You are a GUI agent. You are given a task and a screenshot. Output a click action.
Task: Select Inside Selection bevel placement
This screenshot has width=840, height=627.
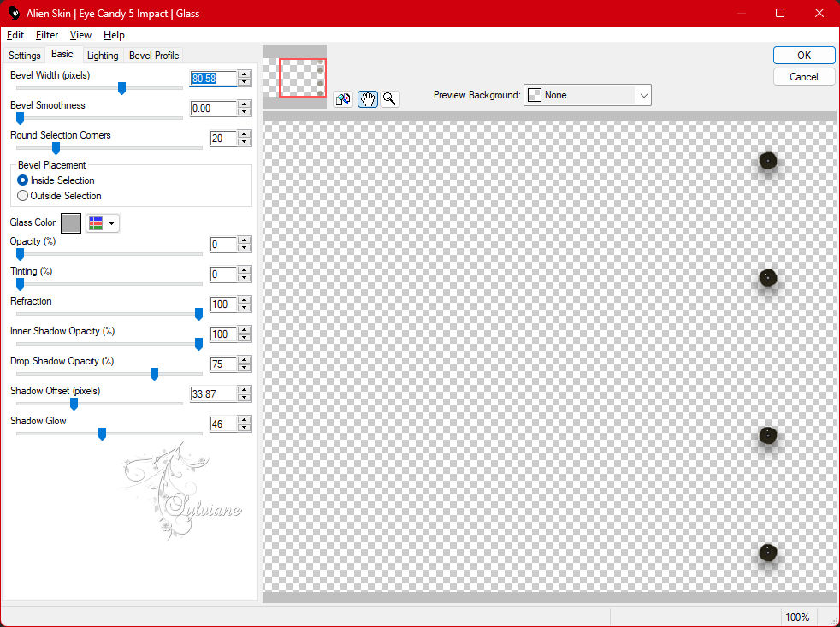coord(56,180)
